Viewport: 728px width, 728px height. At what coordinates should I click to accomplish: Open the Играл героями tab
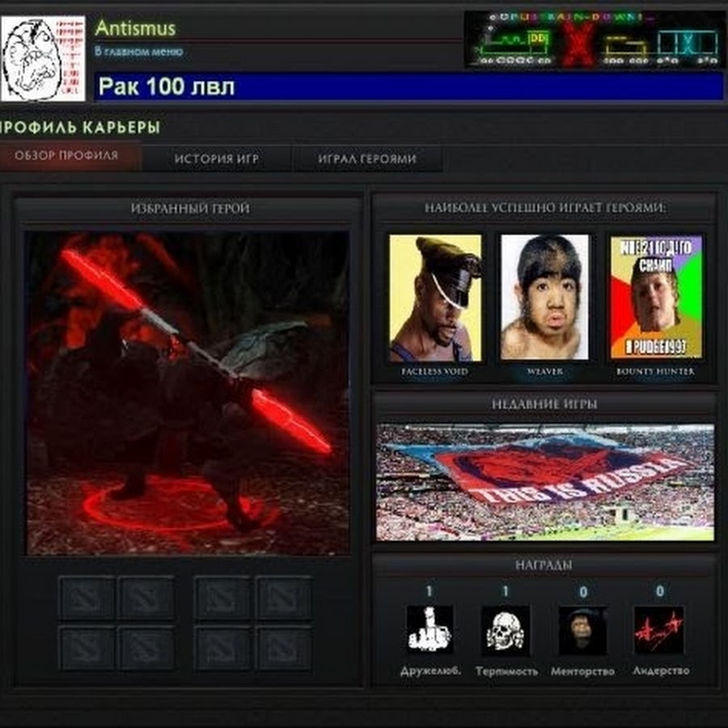(x=367, y=159)
